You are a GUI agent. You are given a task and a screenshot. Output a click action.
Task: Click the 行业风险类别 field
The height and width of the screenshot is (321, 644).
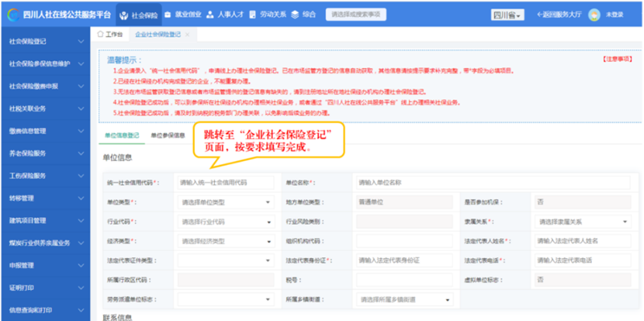tap(405, 222)
